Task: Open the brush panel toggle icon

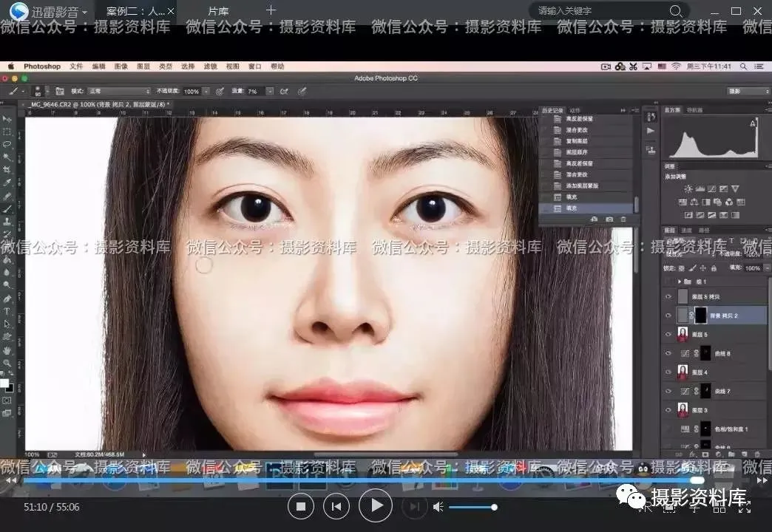Action: coord(60,91)
